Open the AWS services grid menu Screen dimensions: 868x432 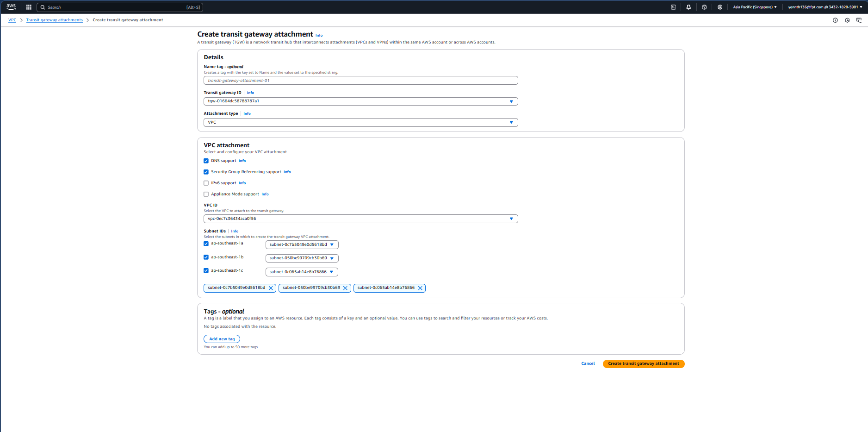pos(29,7)
